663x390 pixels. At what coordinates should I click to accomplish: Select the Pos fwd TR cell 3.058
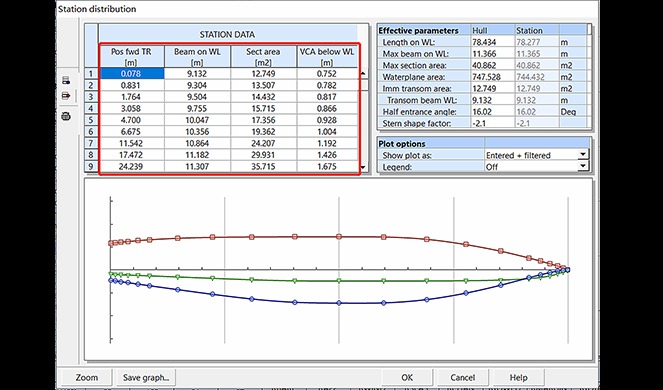[132, 108]
